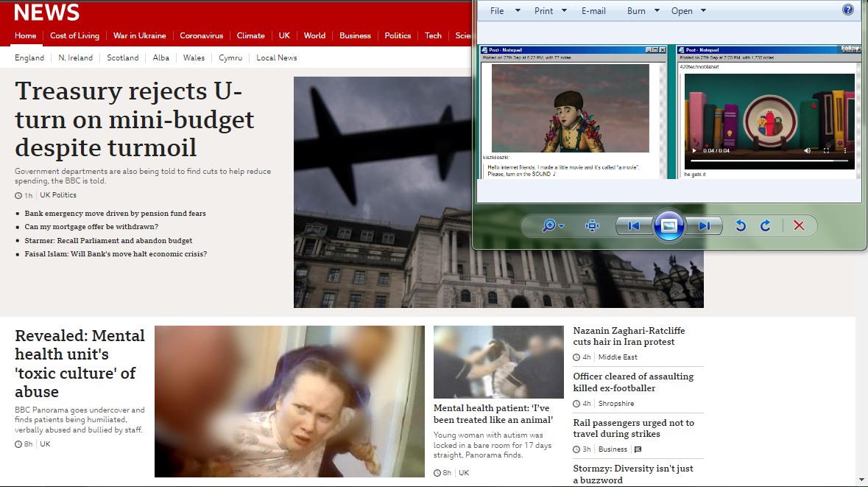Click the Middle East tag

coord(618,357)
